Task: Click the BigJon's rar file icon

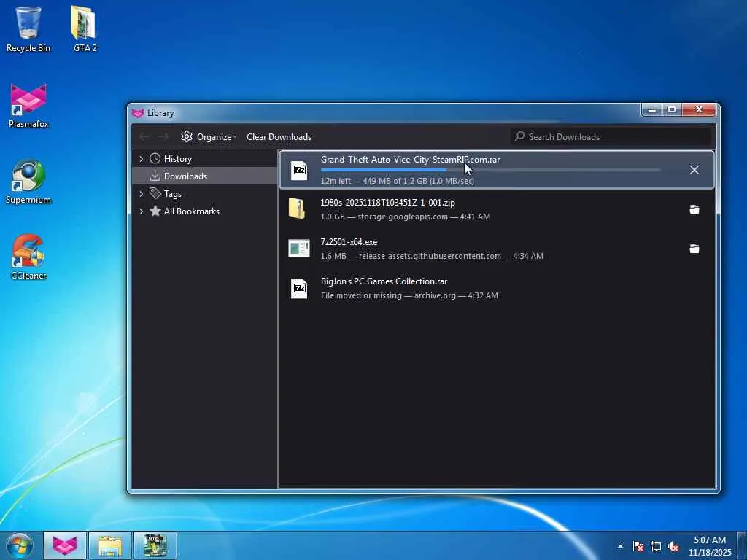Action: pos(299,288)
